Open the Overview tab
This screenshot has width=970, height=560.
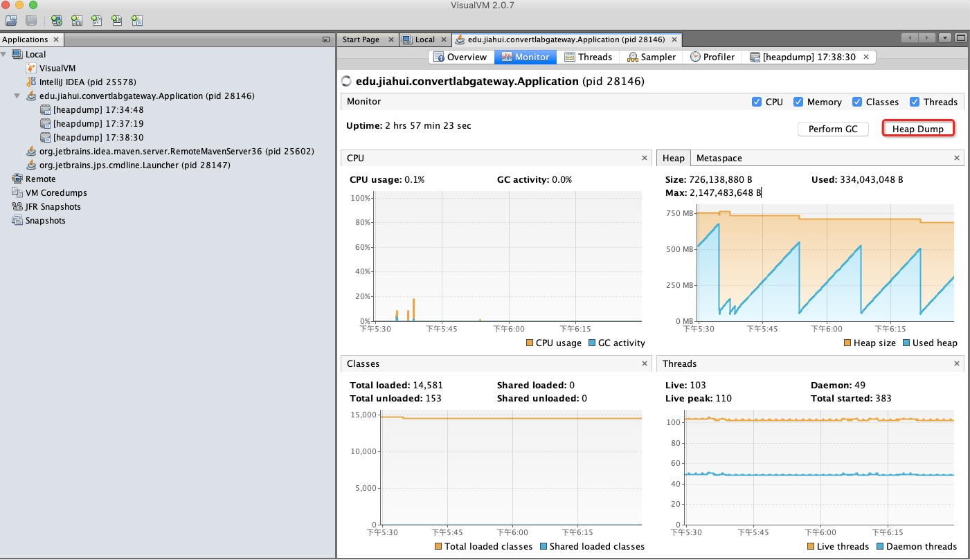[x=460, y=57]
